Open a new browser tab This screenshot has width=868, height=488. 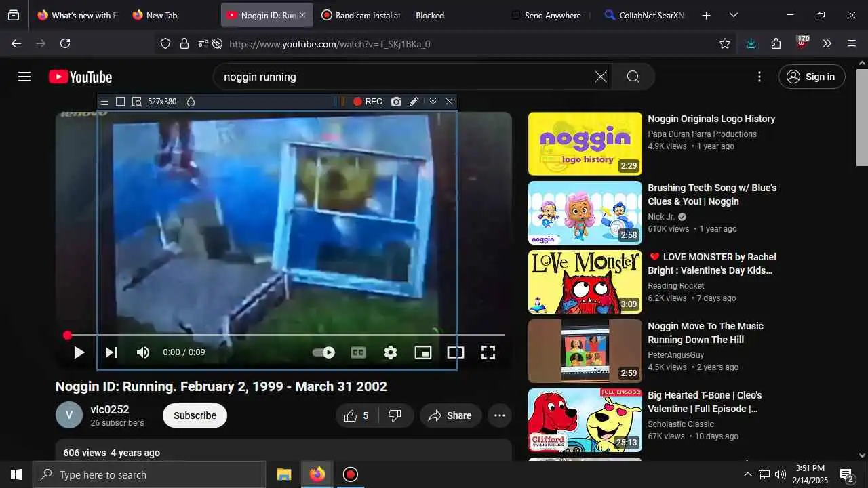[706, 15]
